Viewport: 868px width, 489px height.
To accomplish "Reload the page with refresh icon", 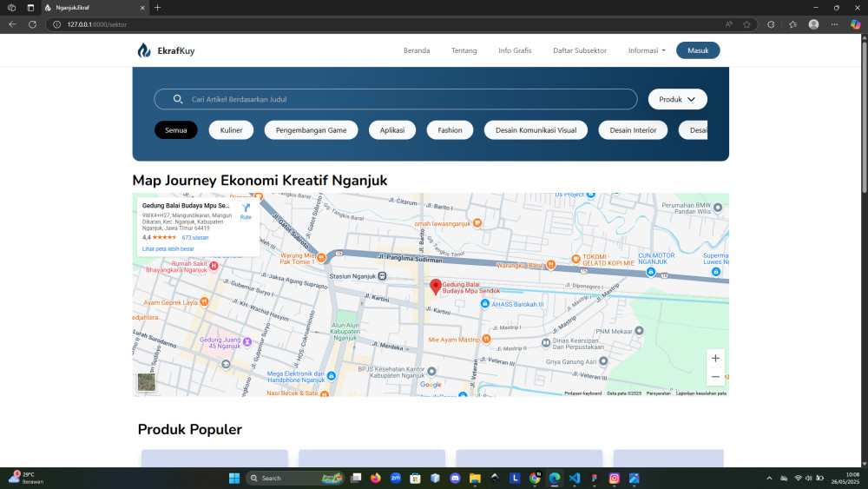I will tap(32, 24).
